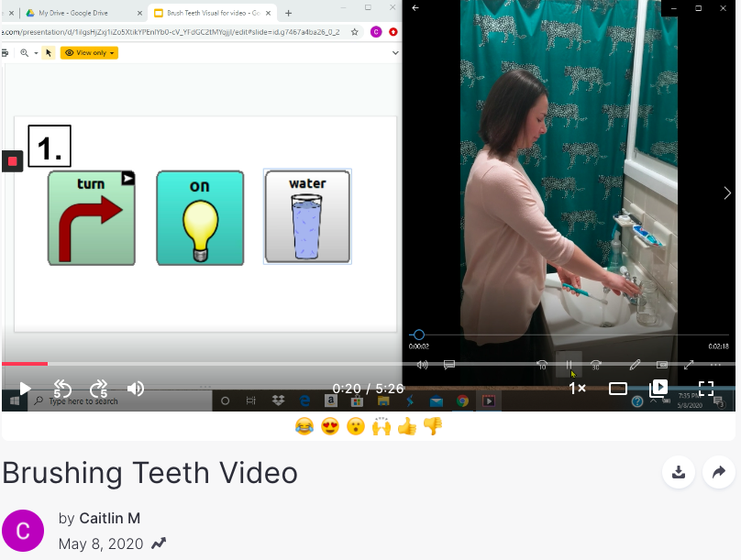React with the laughing-crying emoji
The width and height of the screenshot is (741, 560).
point(304,426)
